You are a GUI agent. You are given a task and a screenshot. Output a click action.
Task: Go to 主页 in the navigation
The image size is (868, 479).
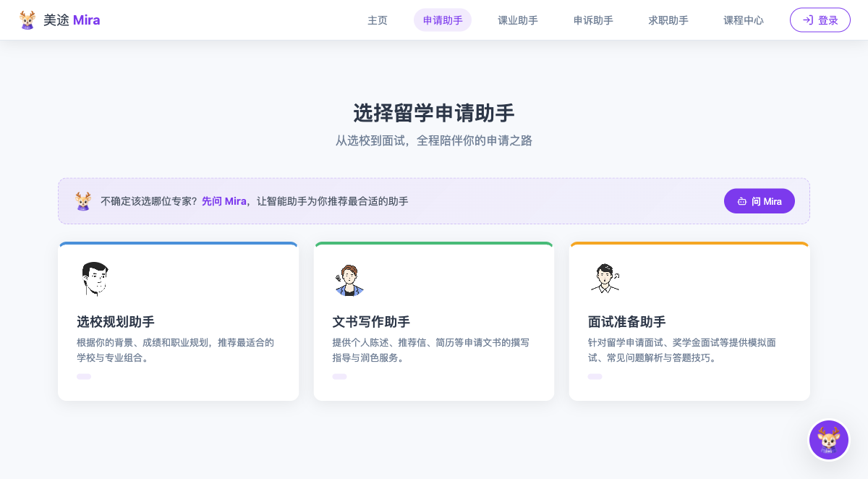pyautogui.click(x=378, y=20)
